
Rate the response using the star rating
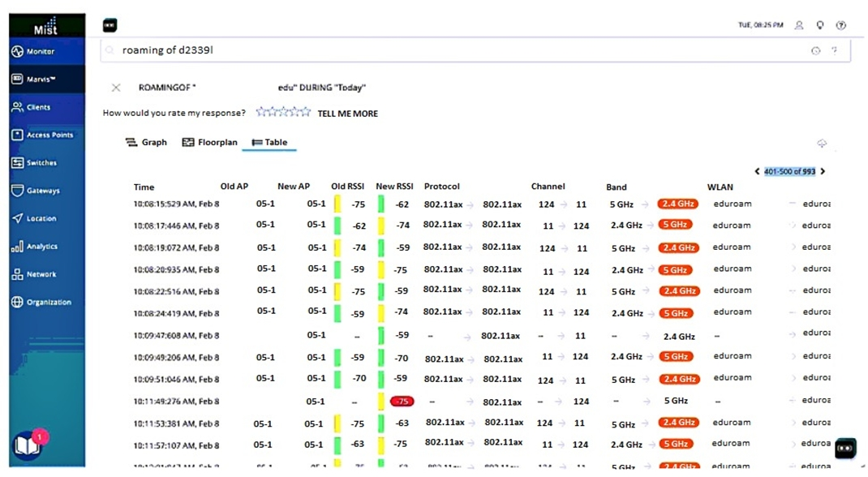point(283,113)
